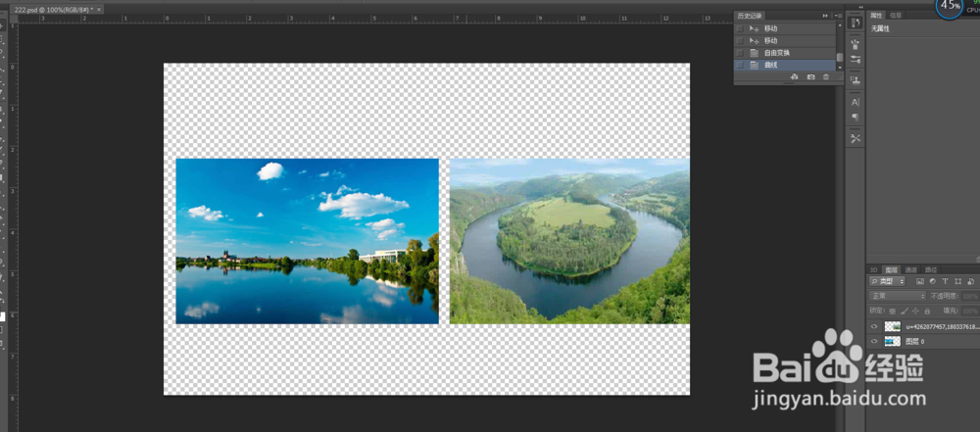Click the CPU 45% usage widget

(950, 6)
